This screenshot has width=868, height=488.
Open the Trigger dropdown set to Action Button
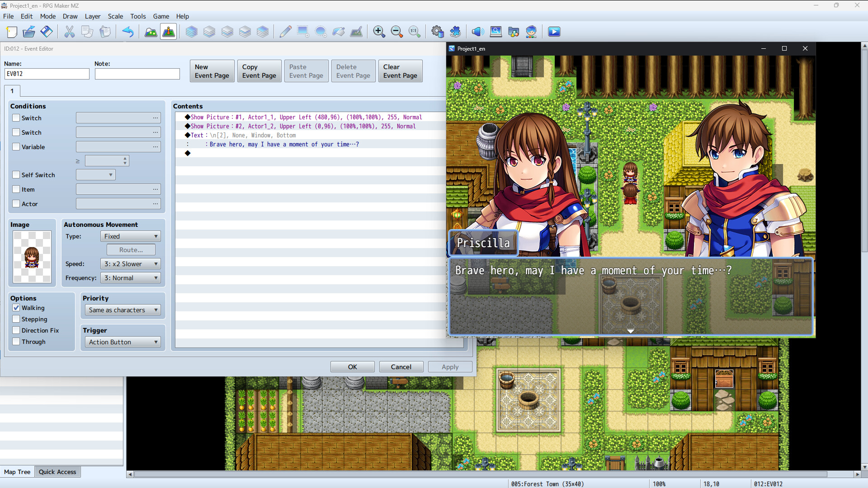point(122,342)
